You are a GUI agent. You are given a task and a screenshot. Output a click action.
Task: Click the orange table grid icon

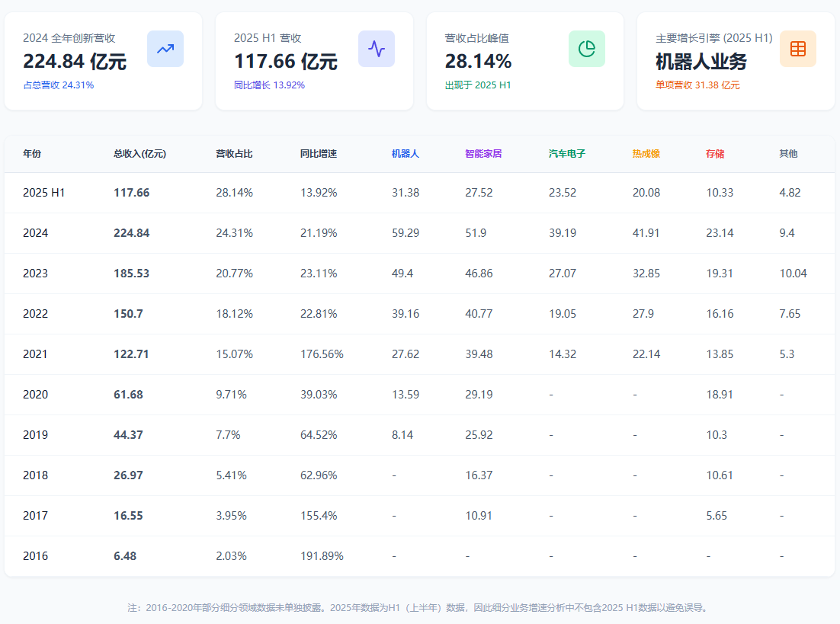coord(797,49)
